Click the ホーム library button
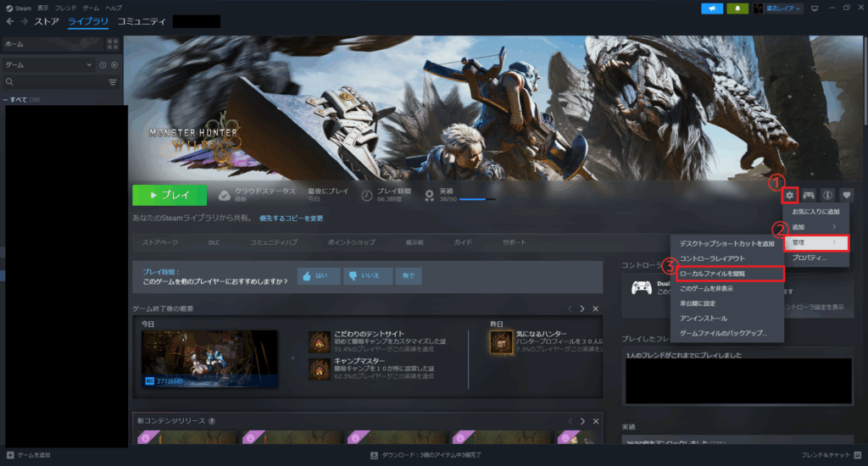 point(52,44)
